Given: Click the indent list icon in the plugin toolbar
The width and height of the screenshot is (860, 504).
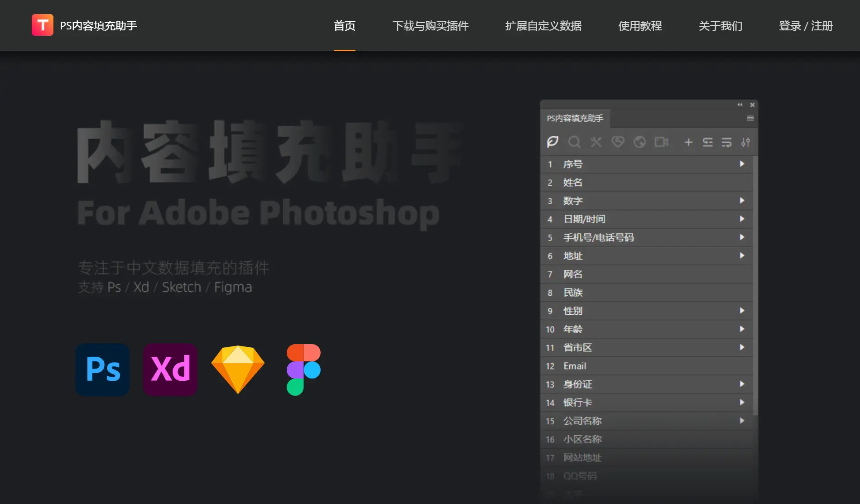Looking at the screenshot, I should tap(707, 143).
